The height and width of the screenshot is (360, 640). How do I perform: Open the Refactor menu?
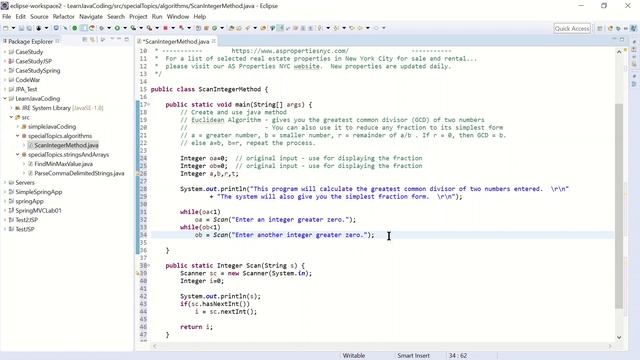pos(63,17)
